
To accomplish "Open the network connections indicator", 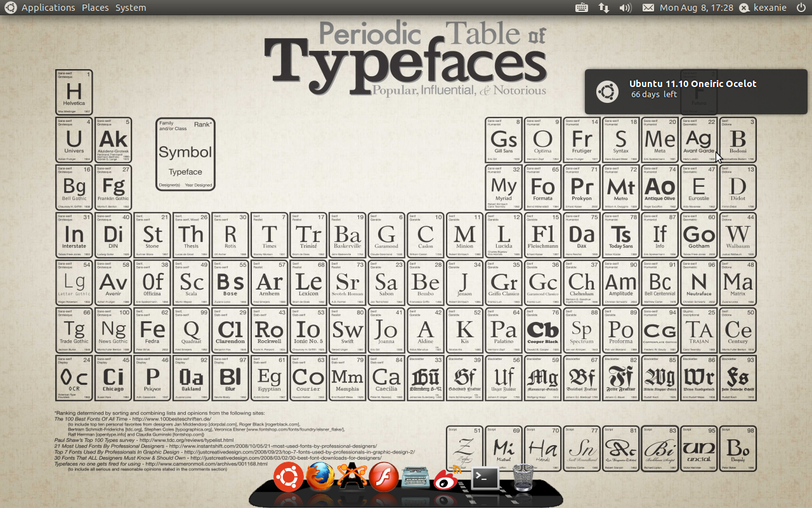I will point(603,8).
